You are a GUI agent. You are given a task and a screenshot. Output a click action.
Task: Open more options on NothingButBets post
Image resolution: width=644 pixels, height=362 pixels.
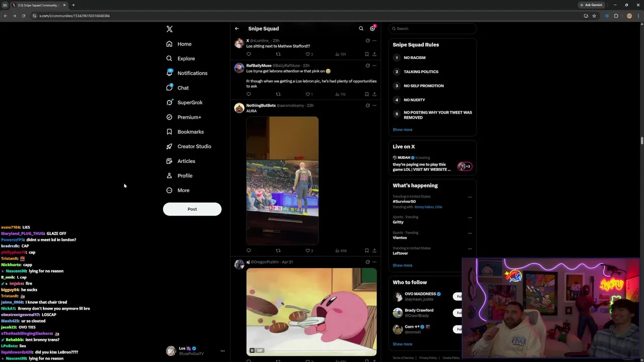click(x=374, y=106)
